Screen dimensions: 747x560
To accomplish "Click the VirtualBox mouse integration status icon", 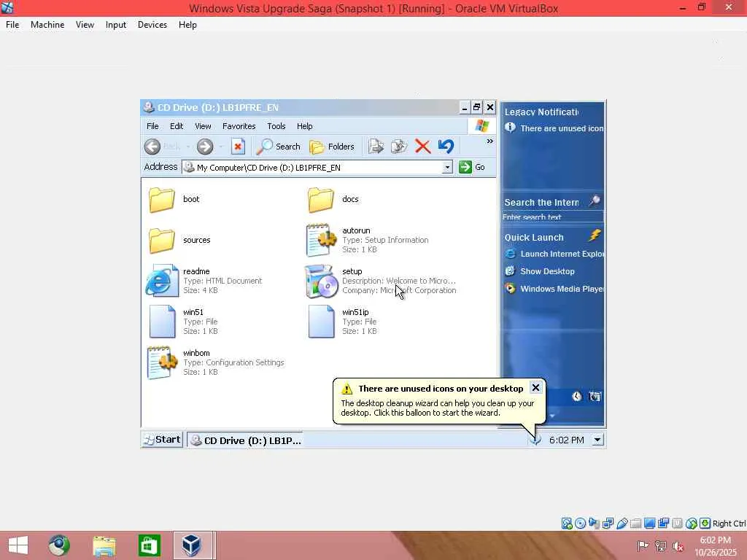I will click(692, 524).
